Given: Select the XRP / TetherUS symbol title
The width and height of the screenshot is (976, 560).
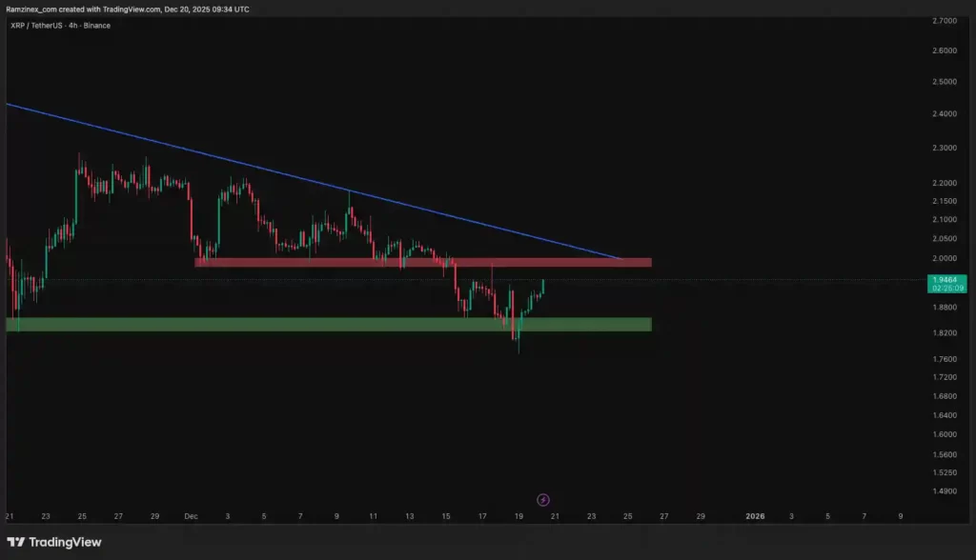Looking at the screenshot, I should point(39,25).
